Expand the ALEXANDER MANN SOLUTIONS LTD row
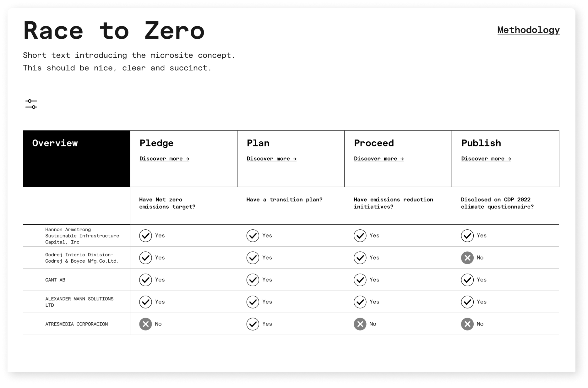This screenshot has height=388, width=588. 79,302
